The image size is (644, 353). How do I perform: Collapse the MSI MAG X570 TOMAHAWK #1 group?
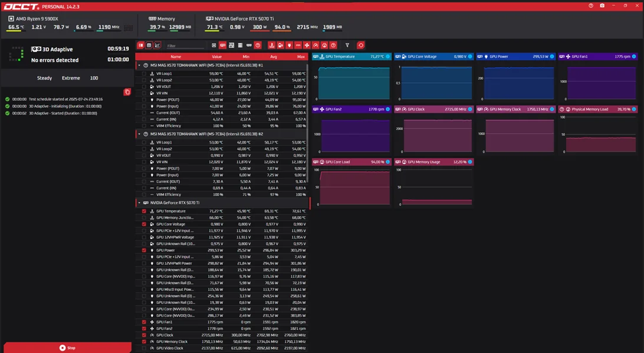(x=139, y=66)
